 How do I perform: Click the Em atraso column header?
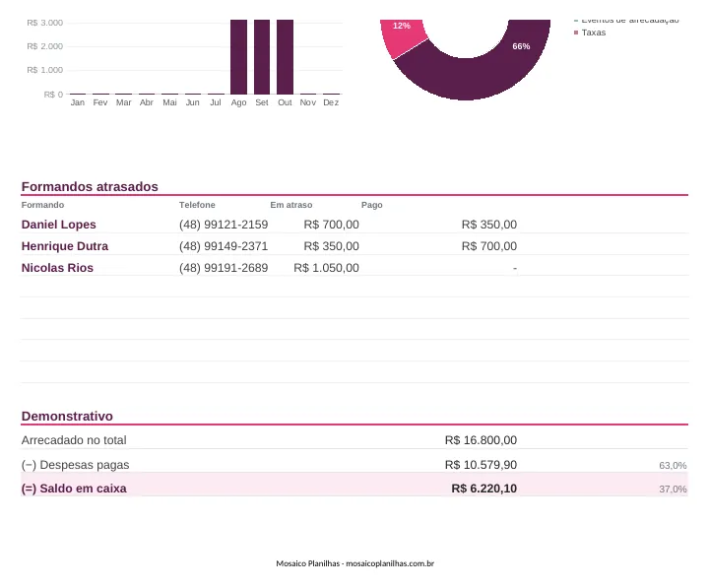tap(291, 205)
